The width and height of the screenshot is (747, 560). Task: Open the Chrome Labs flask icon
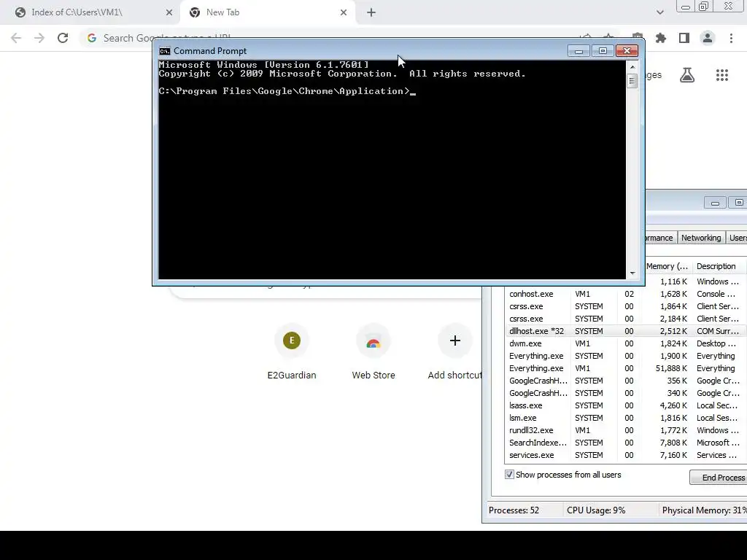[x=687, y=75]
